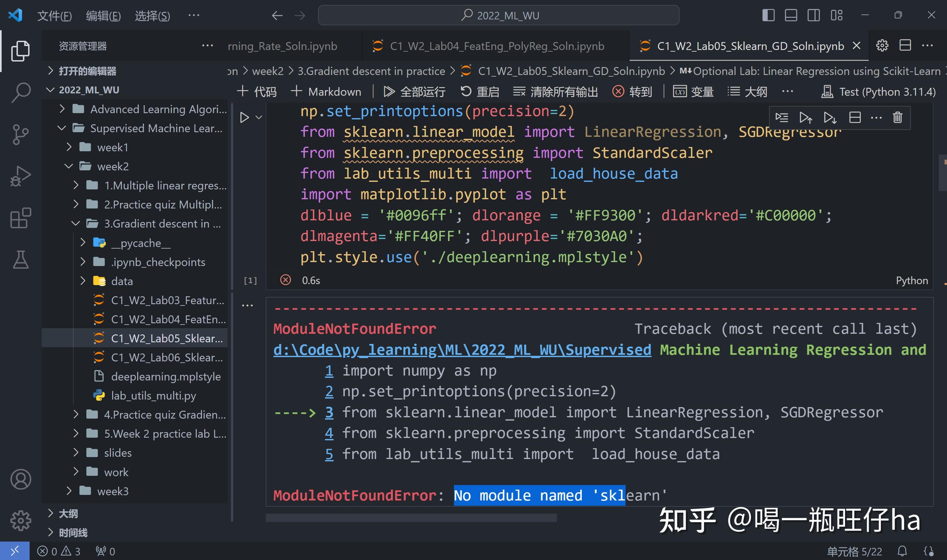Click 全部运行 to run all cells
The height and width of the screenshot is (560, 947).
tap(414, 92)
